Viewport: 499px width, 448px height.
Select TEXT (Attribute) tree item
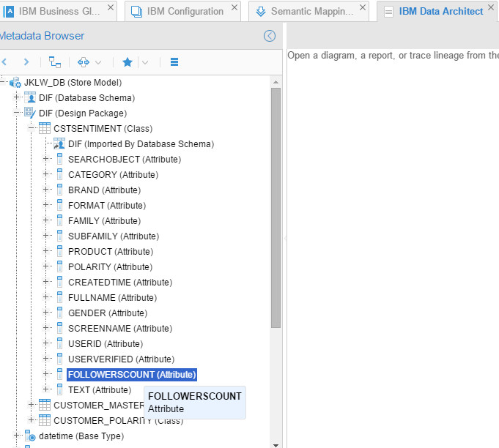[100, 390]
